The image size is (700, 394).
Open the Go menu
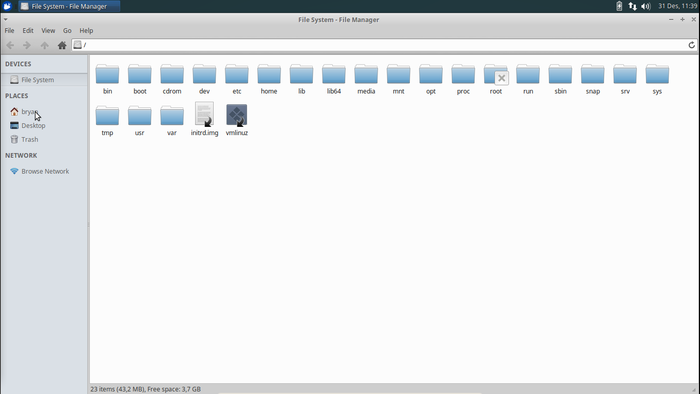pos(67,31)
